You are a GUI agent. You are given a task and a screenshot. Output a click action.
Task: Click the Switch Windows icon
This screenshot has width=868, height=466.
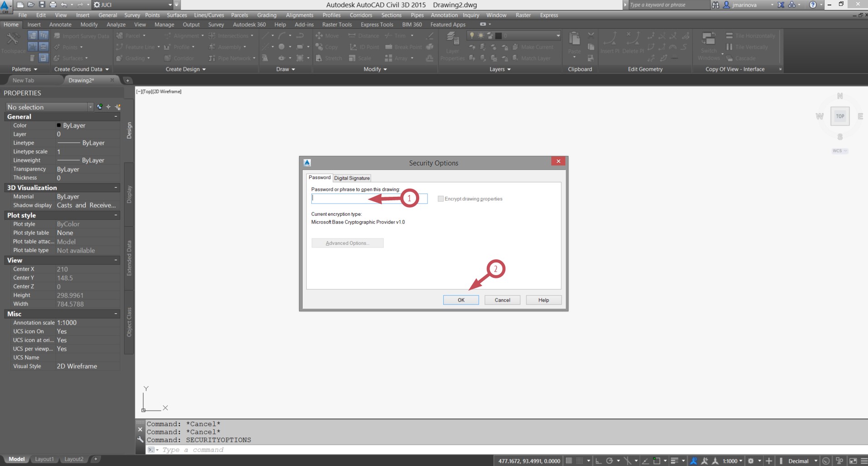click(x=708, y=39)
